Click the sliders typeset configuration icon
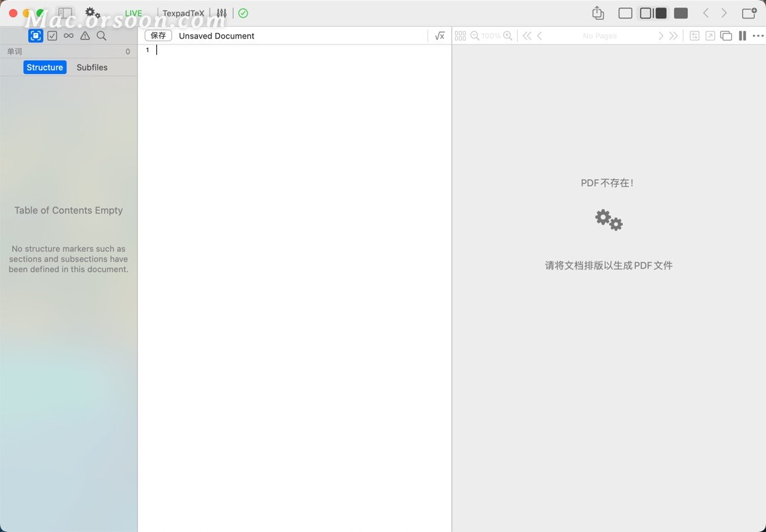This screenshot has height=532, width=766. point(221,13)
